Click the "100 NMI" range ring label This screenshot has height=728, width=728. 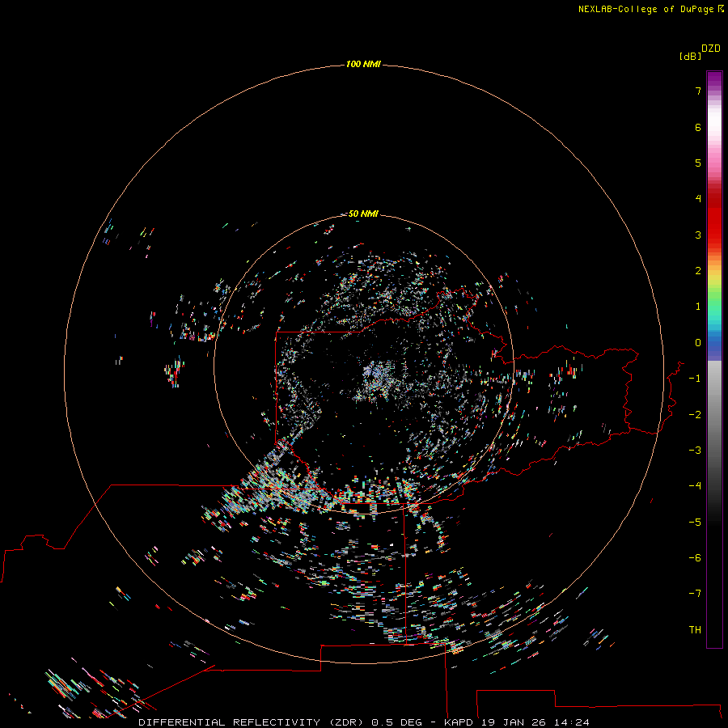pos(363,64)
